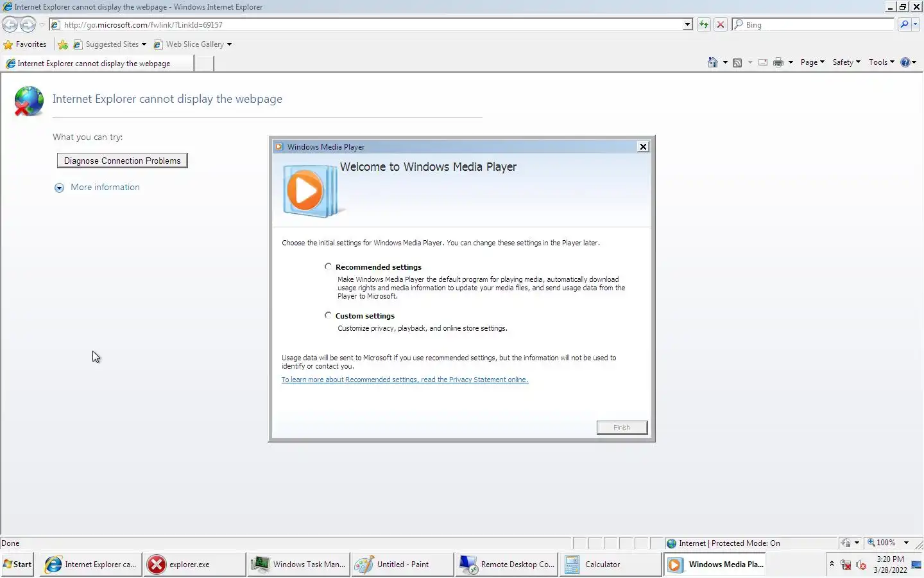This screenshot has height=578, width=924.
Task: Click the IE error globe icon
Action: [x=28, y=101]
